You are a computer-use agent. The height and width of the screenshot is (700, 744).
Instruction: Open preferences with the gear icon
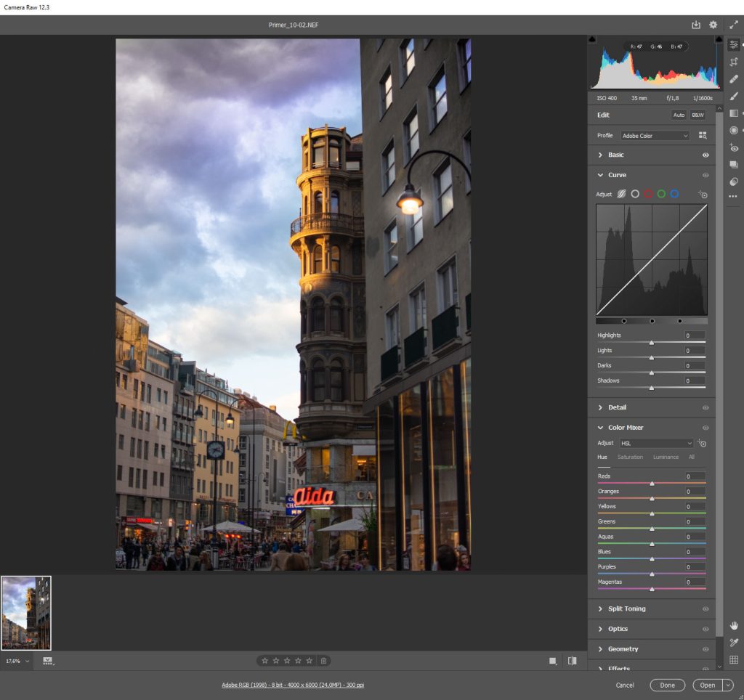(x=713, y=25)
